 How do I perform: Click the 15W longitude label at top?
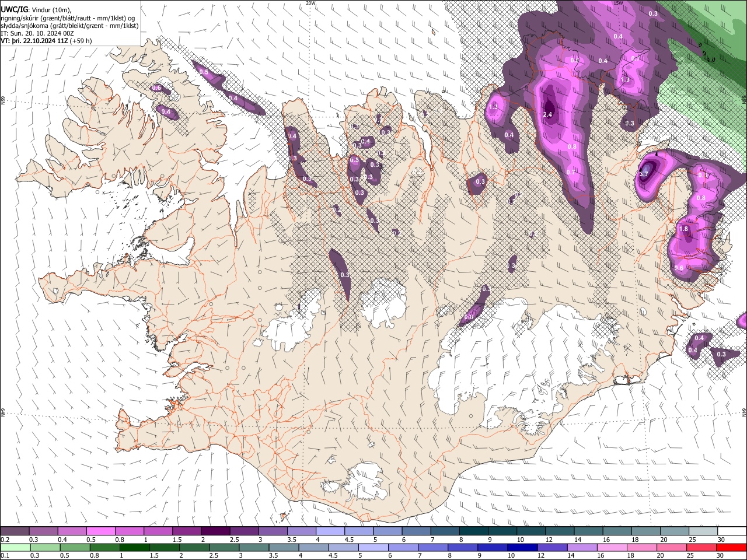coord(618,3)
